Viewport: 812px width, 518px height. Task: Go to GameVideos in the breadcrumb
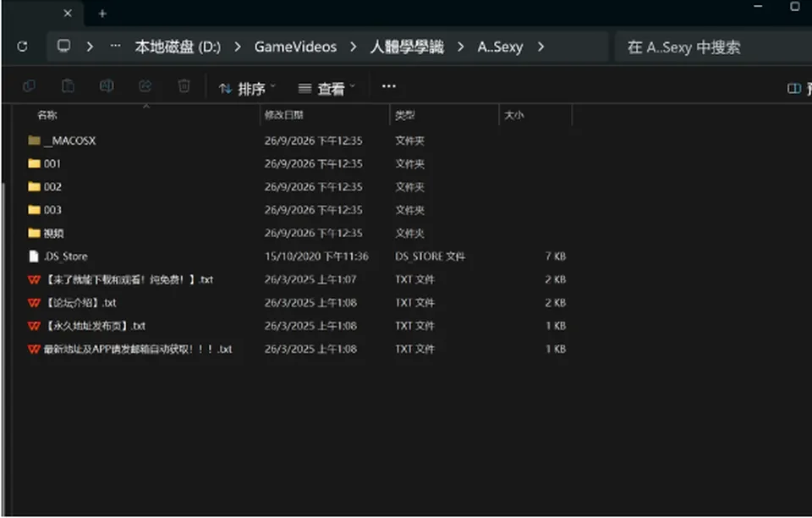point(296,47)
